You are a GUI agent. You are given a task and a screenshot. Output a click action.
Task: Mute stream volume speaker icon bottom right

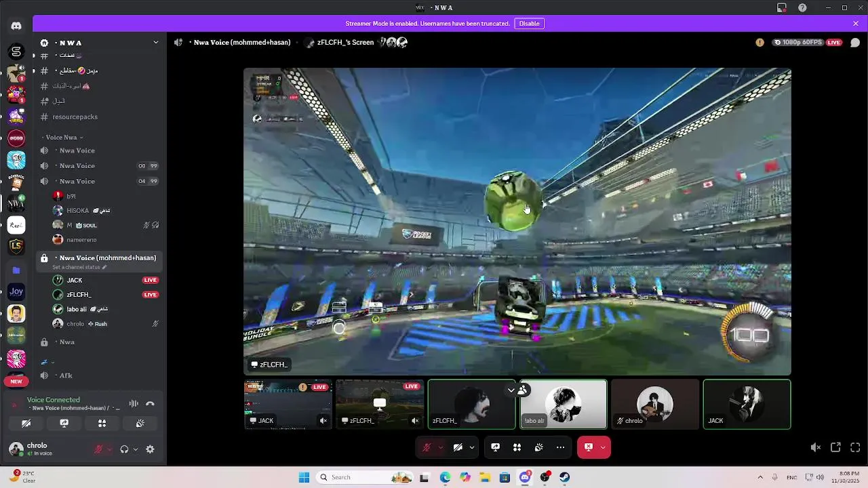(816, 447)
